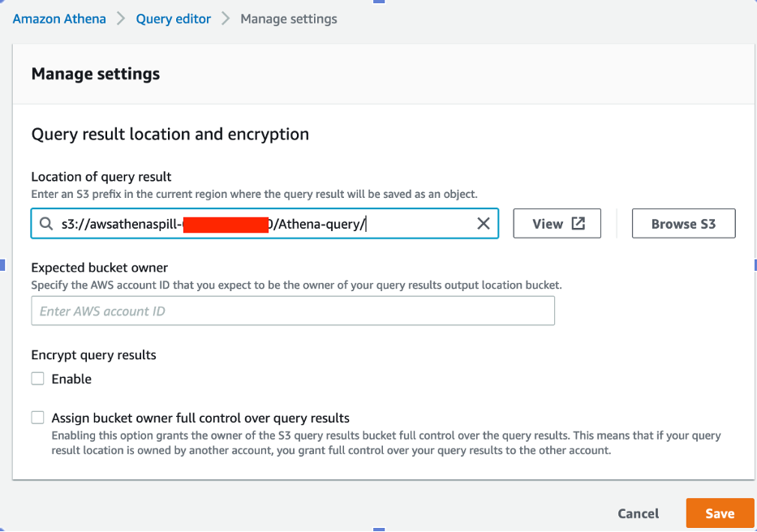Click the search magnifier icon in location field

pyautogui.click(x=46, y=224)
